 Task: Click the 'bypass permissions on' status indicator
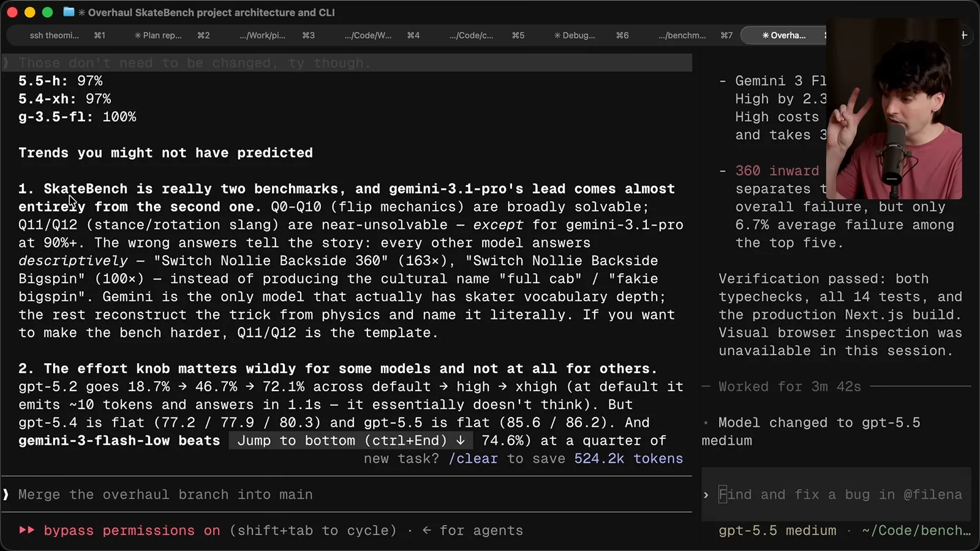pyautogui.click(x=132, y=531)
